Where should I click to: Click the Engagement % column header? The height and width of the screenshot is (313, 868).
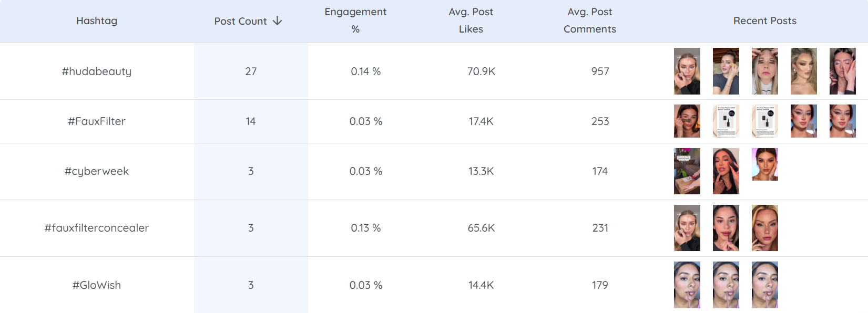[x=355, y=20]
